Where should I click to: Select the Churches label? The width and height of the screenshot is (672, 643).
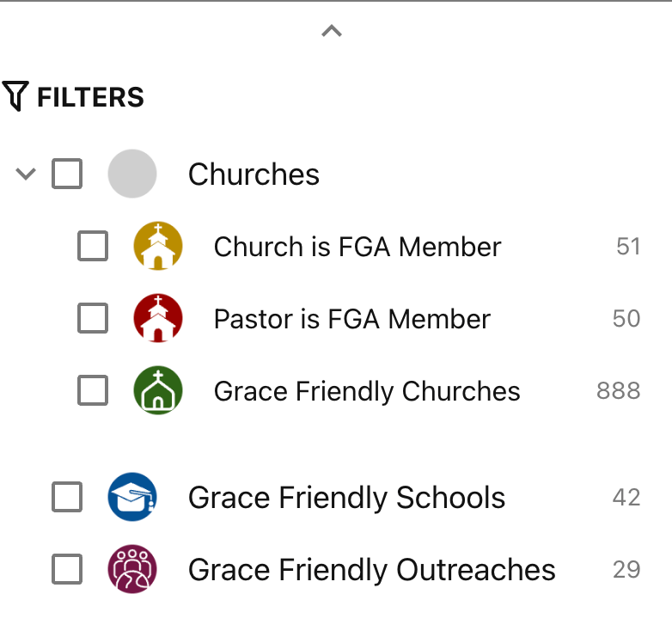(x=254, y=175)
